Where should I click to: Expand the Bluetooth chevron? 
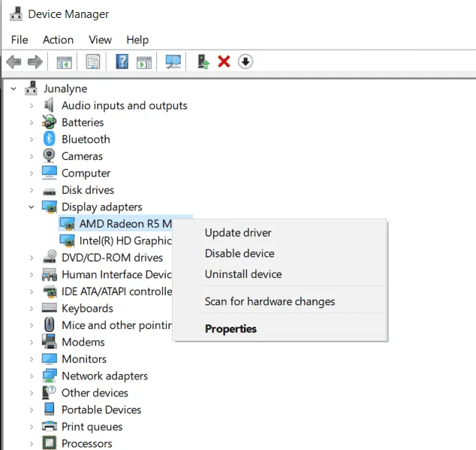click(x=32, y=140)
